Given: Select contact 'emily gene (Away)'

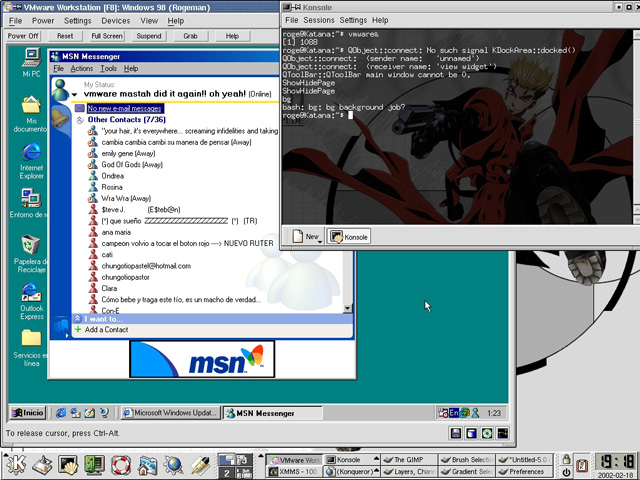Looking at the screenshot, I should (128, 153).
